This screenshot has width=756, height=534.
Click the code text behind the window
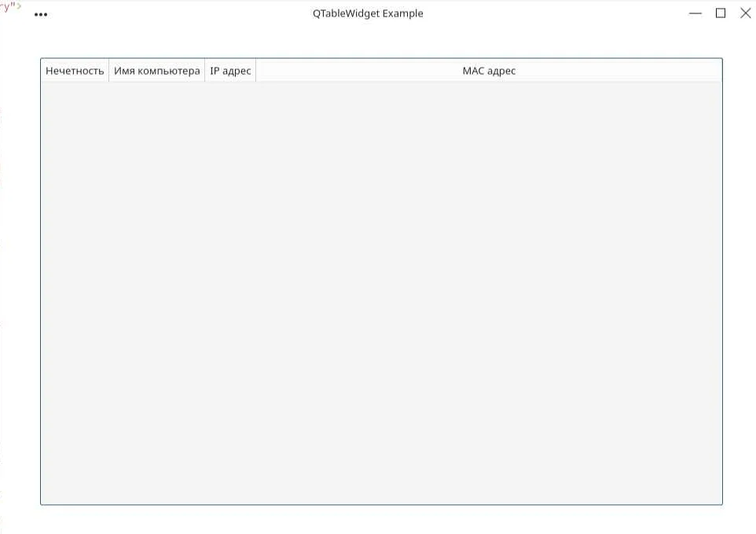click(9, 6)
